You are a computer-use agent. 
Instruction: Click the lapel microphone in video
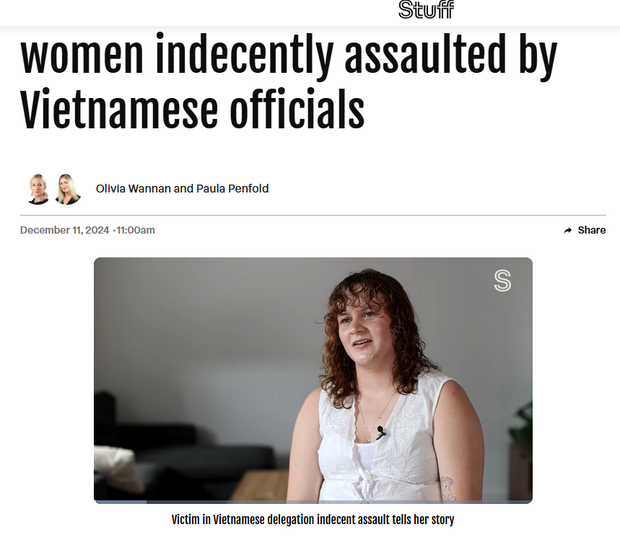click(x=381, y=432)
